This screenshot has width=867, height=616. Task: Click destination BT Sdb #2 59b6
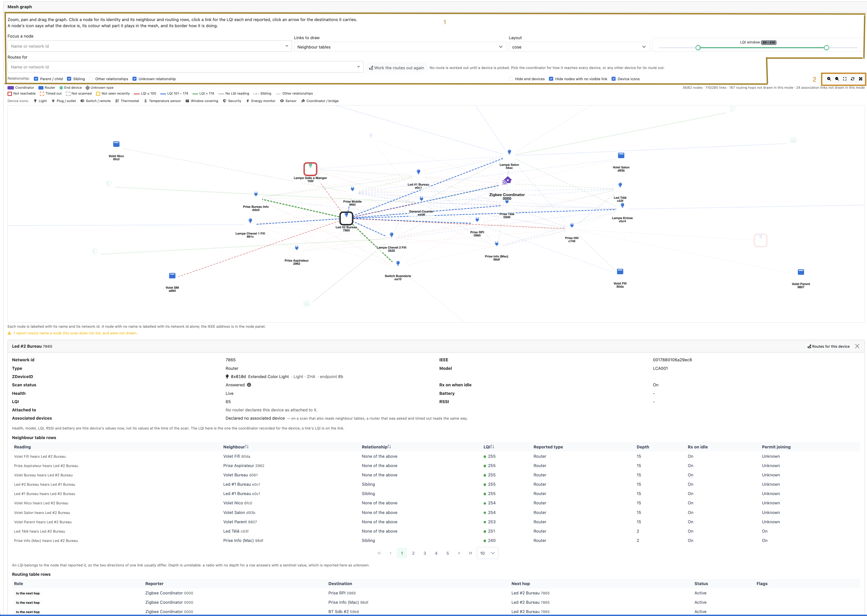(344, 611)
